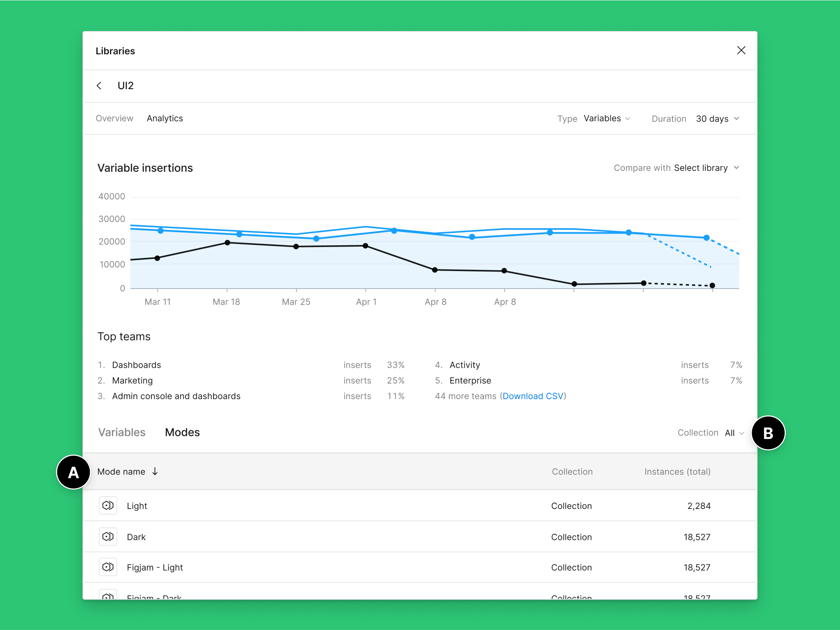The height and width of the screenshot is (630, 840).
Task: Click the Download CSV link
Action: 533,396
